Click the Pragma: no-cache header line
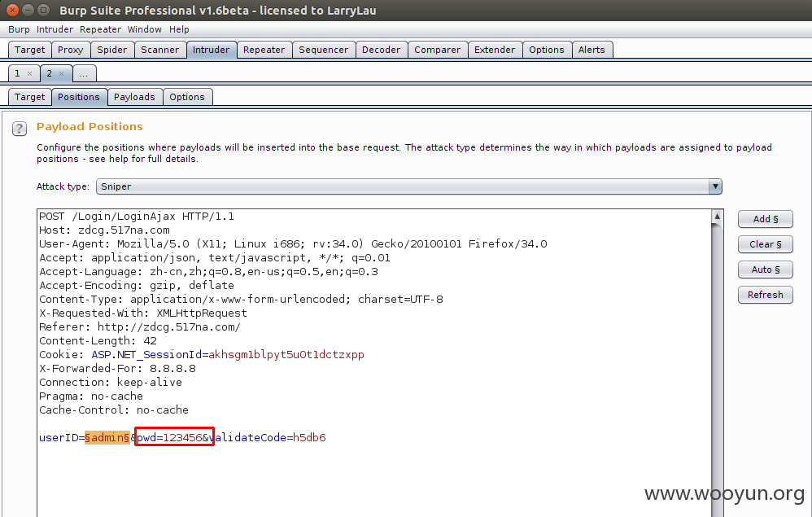 91,397
